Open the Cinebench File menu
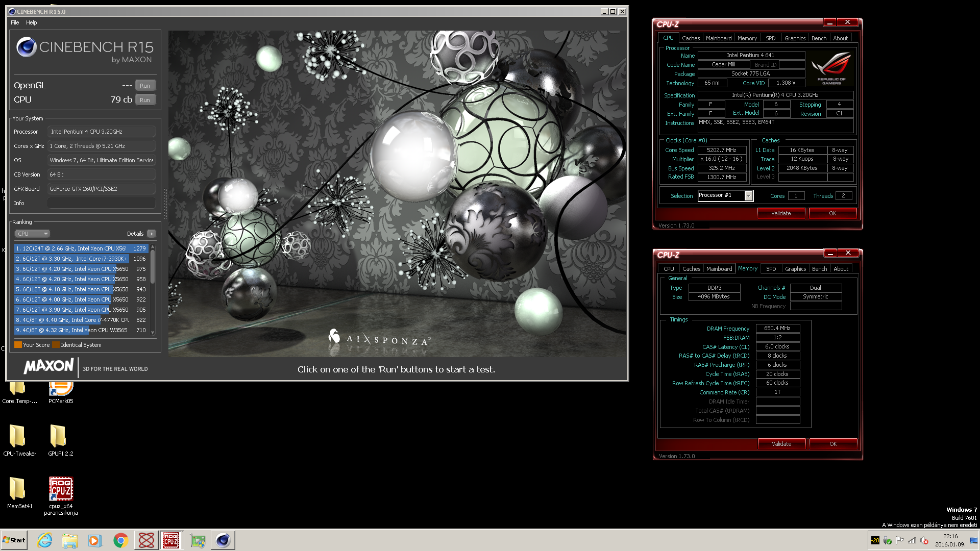Image resolution: width=980 pixels, height=551 pixels. coord(15,22)
